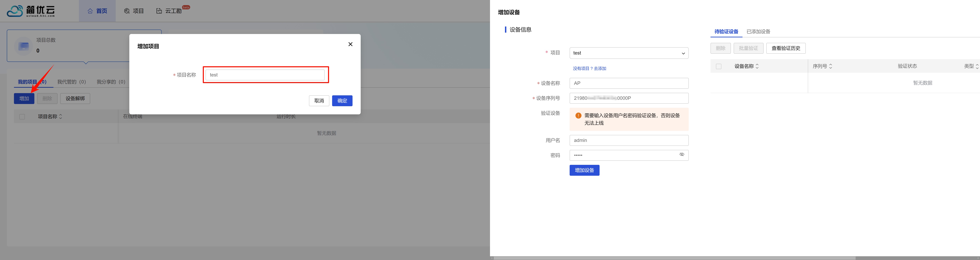Viewport: 980px width, 260px height.
Task: Click the 删除 button in device panel
Action: pyautogui.click(x=721, y=48)
